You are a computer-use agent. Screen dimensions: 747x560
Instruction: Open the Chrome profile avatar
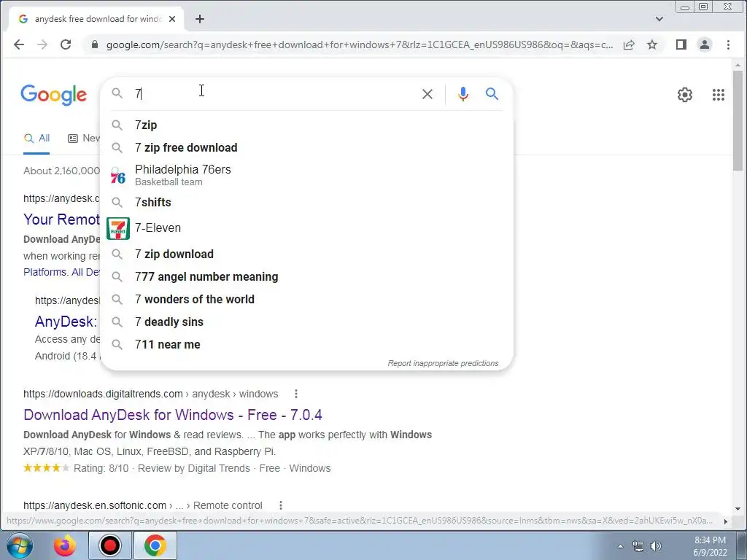(704, 44)
